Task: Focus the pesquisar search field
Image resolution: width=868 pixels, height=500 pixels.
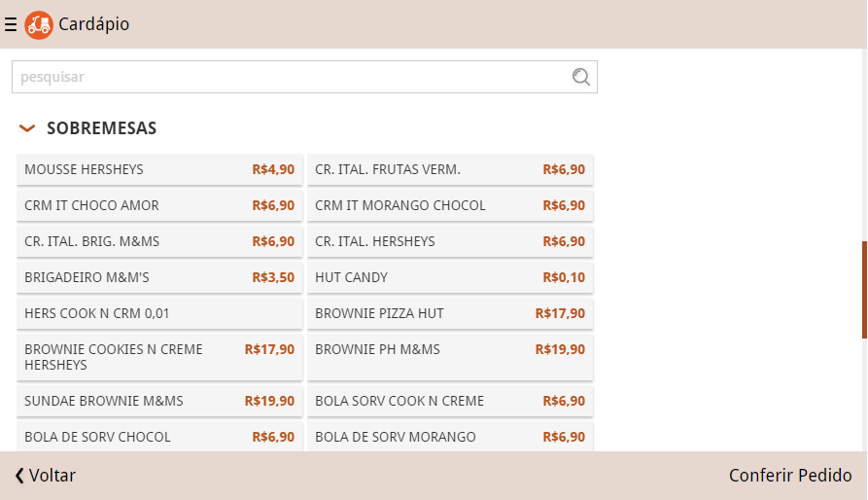Action: click(304, 77)
